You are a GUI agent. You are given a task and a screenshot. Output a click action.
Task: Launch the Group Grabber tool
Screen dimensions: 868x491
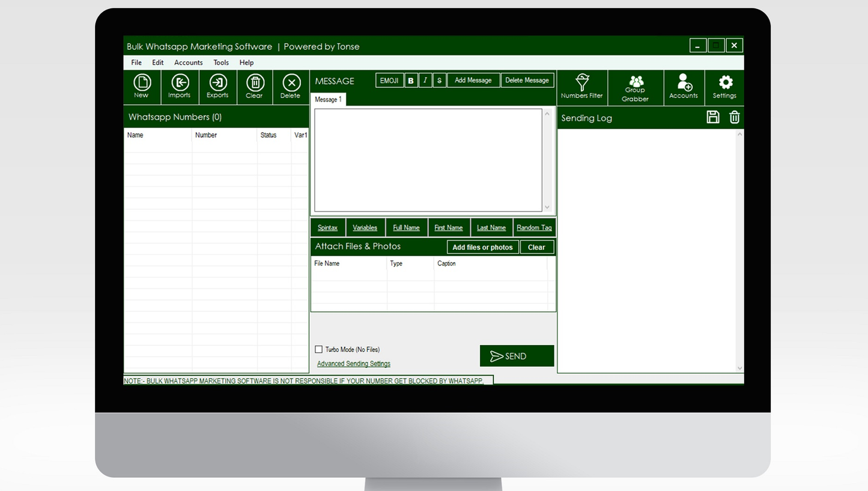(636, 88)
